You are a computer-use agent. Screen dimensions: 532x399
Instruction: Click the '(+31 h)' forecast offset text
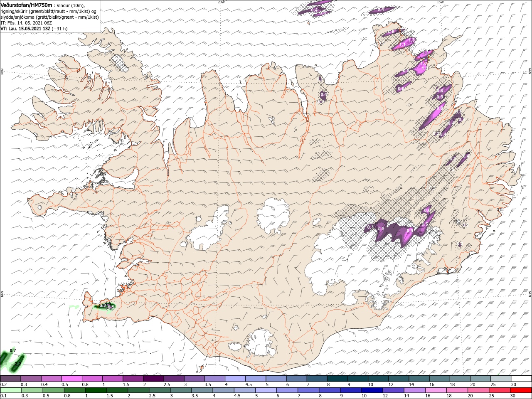[x=60, y=29]
